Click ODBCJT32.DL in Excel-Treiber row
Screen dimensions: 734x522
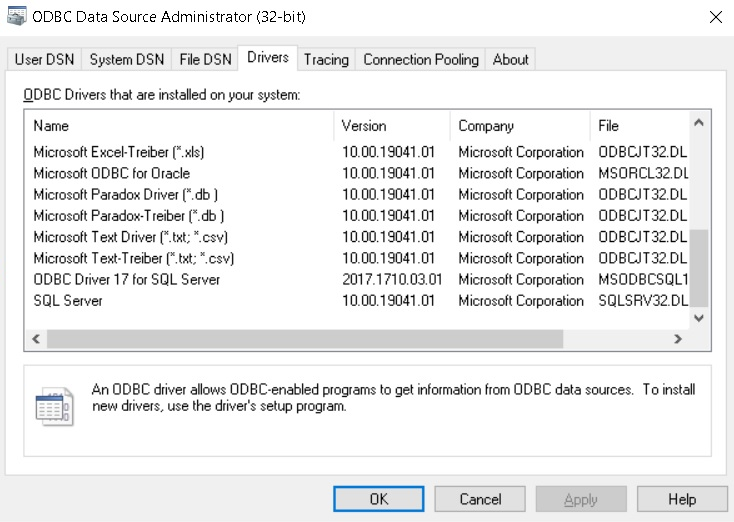click(643, 152)
